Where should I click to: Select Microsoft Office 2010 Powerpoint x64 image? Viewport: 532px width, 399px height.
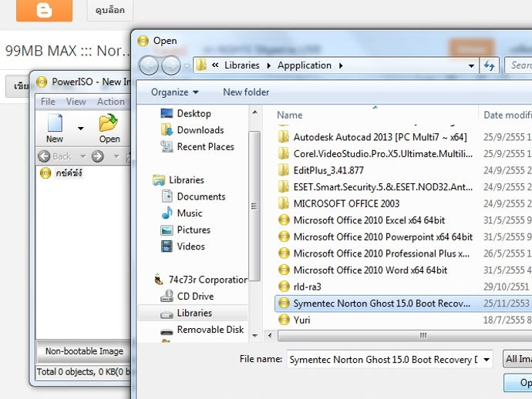[375, 236]
